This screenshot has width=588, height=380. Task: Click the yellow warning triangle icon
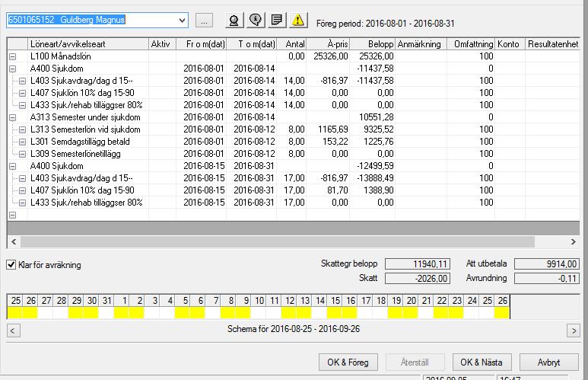coord(298,21)
